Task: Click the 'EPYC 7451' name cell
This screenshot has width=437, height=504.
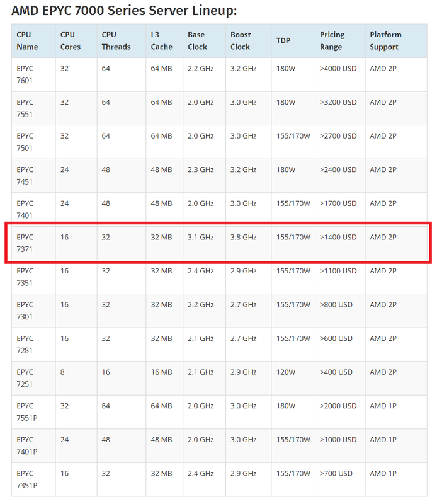Action: pyautogui.click(x=33, y=176)
